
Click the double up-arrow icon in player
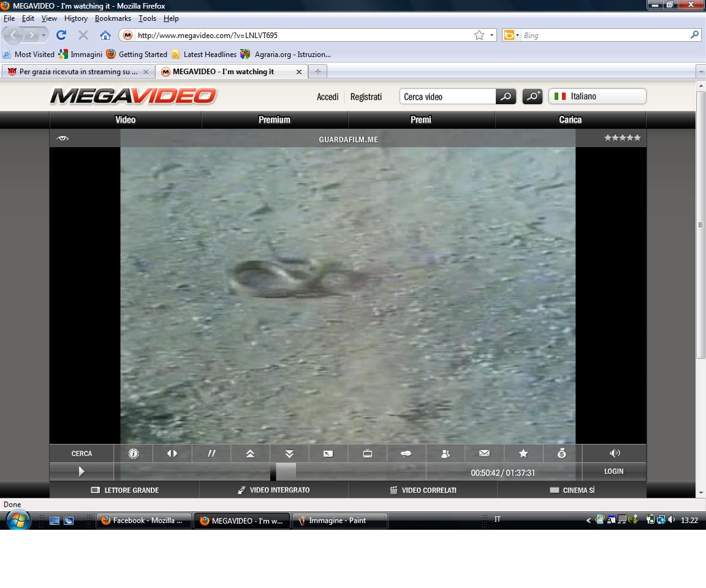tap(250, 454)
